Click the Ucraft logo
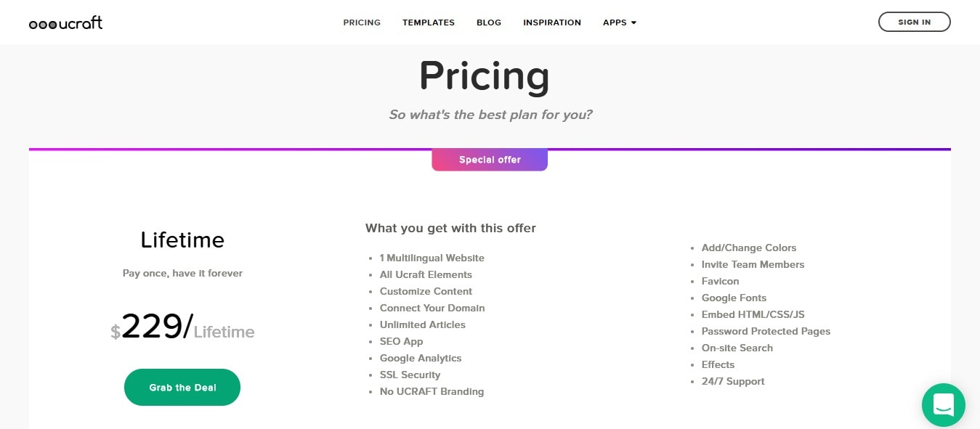The image size is (980, 429). coord(65,23)
